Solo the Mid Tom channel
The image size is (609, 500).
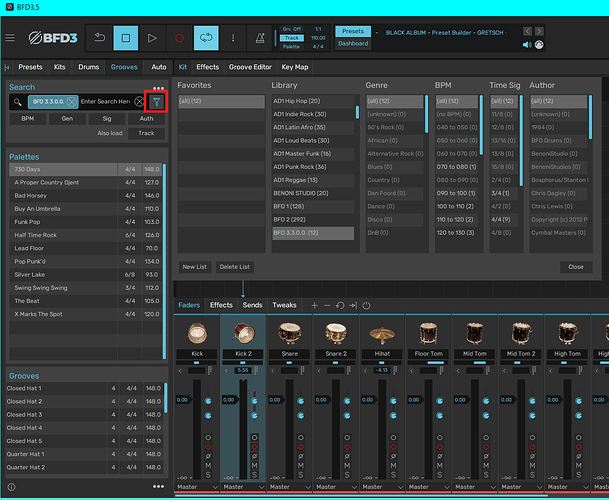click(486, 475)
